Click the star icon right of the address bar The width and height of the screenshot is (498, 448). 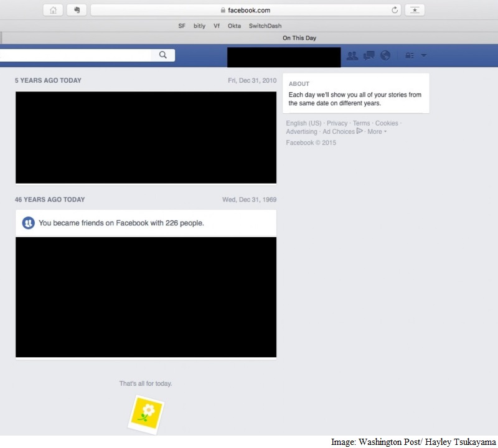(x=415, y=10)
